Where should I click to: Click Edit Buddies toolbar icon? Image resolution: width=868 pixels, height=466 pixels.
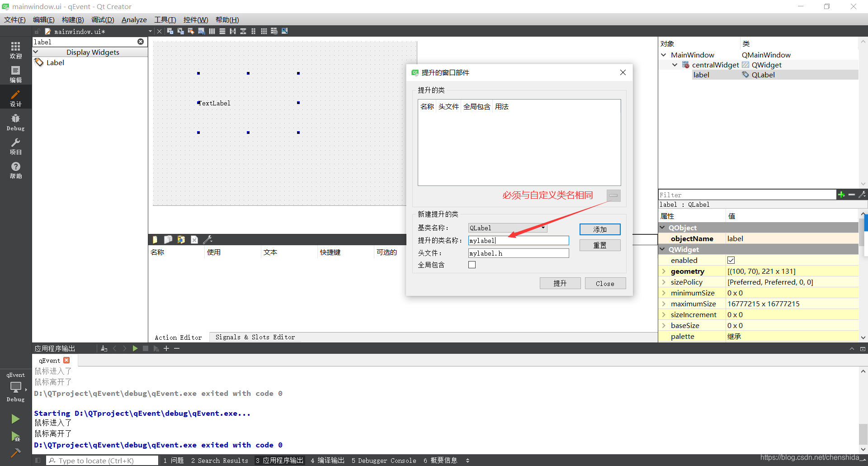[x=191, y=31]
